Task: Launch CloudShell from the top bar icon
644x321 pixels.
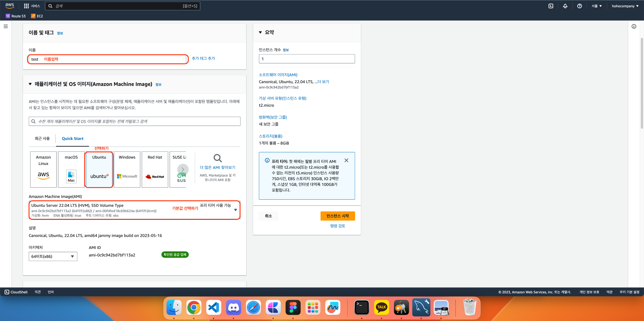Action: pos(551,6)
